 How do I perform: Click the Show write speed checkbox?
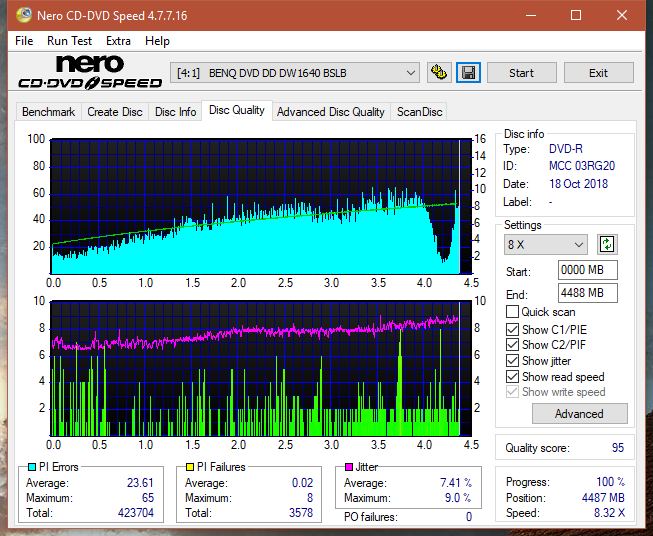coord(512,392)
